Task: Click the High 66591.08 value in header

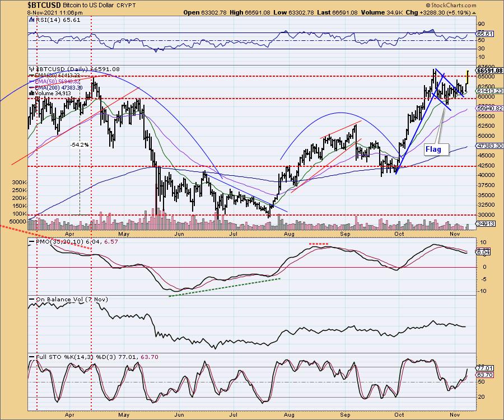Action: click(250, 12)
